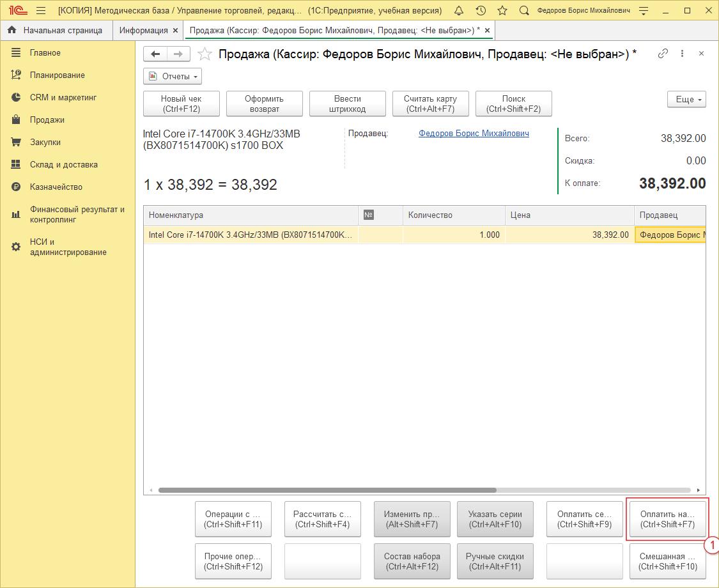Screen dimensions: 719x588
Task: Navigate back with the left arrow
Action: point(155,54)
